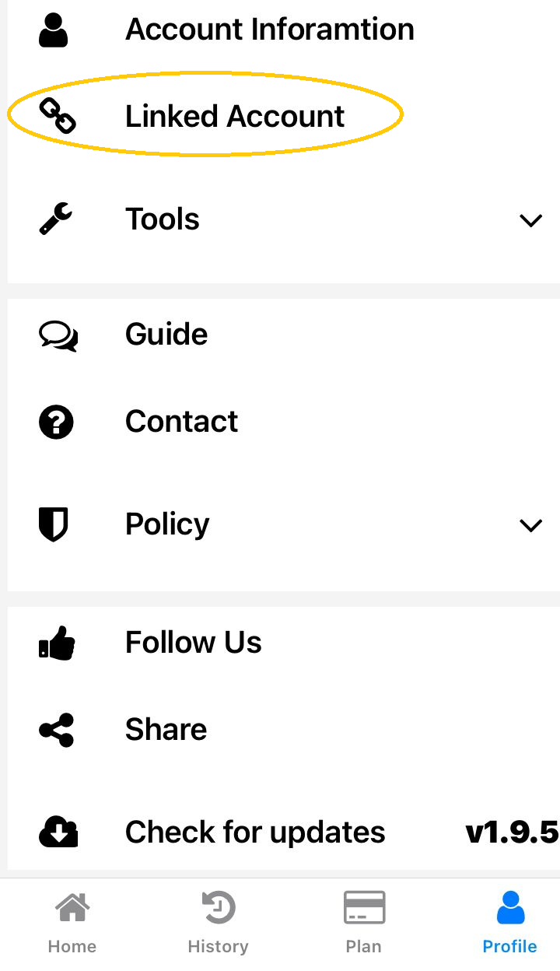The height and width of the screenshot is (971, 560).
Task: Expand the Tools section chevron
Action: pos(530,220)
